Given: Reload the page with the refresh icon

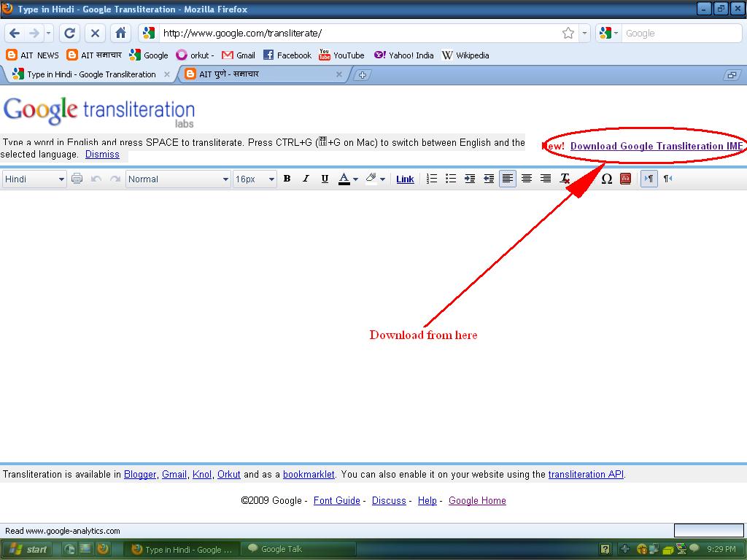Looking at the screenshot, I should click(69, 34).
